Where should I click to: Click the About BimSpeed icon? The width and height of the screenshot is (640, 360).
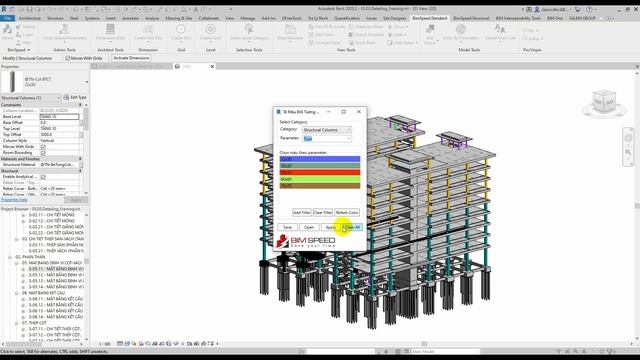coord(7,30)
